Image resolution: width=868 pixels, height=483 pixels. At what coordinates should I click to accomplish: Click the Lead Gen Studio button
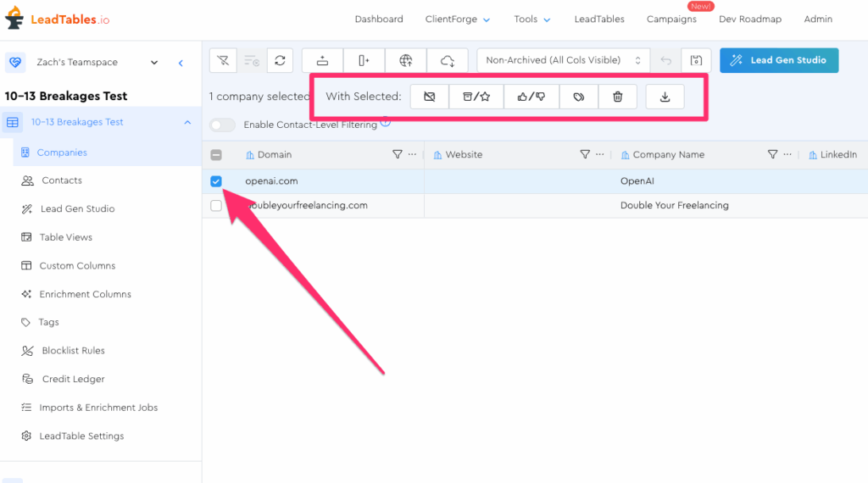[779, 60]
